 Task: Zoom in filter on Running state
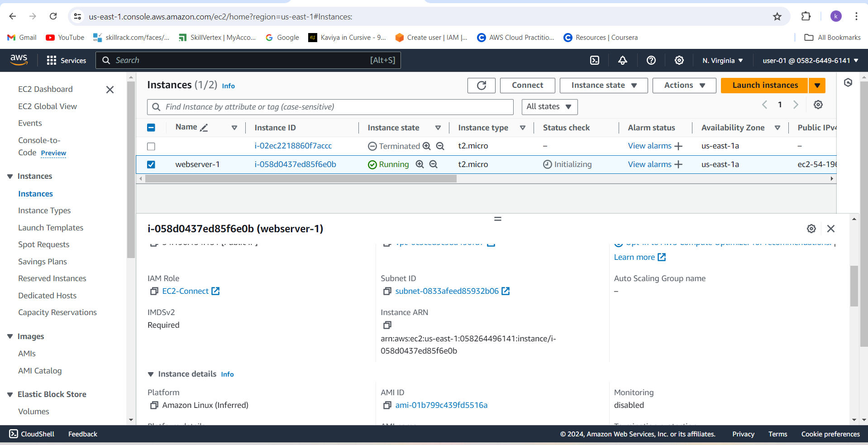point(420,164)
